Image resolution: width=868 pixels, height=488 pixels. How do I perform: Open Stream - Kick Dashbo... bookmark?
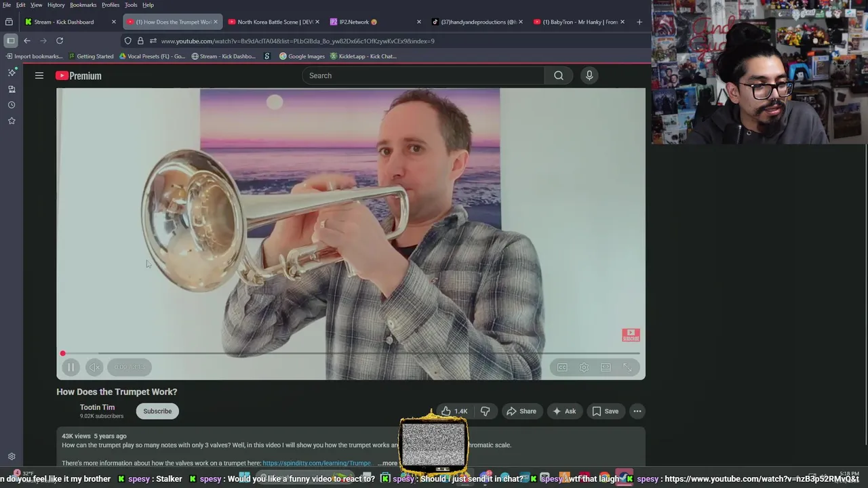point(223,56)
